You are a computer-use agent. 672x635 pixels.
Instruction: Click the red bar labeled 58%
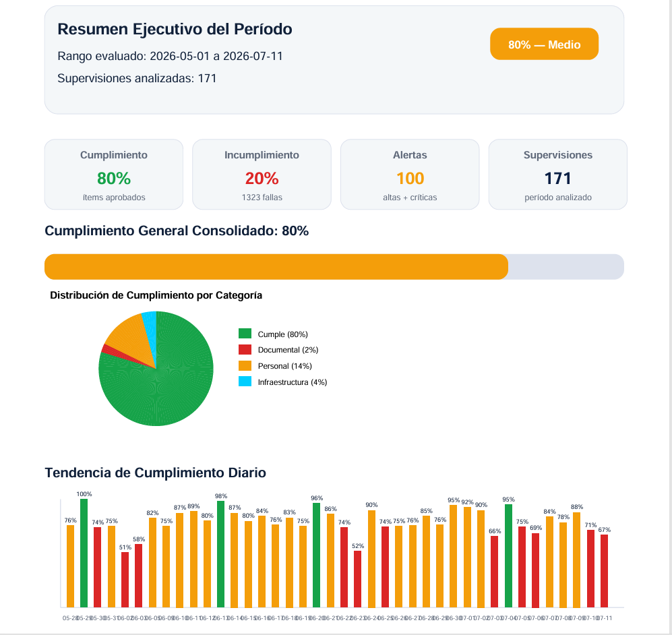click(138, 576)
